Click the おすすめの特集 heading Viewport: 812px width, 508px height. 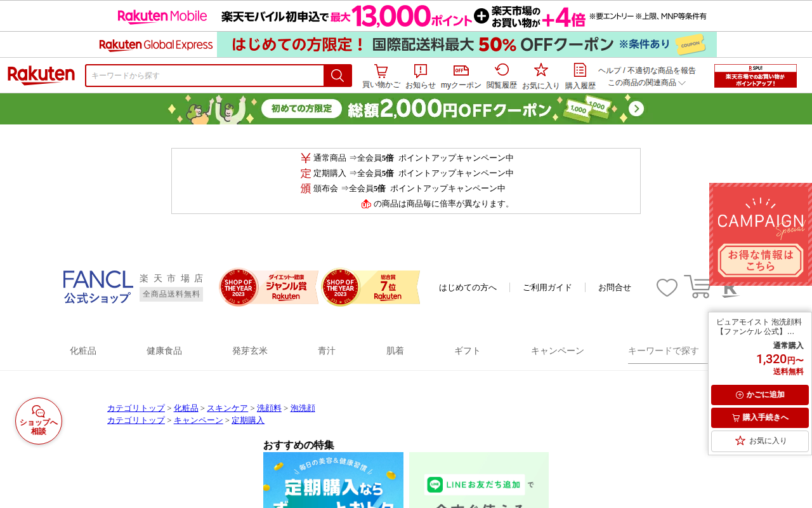(298, 445)
